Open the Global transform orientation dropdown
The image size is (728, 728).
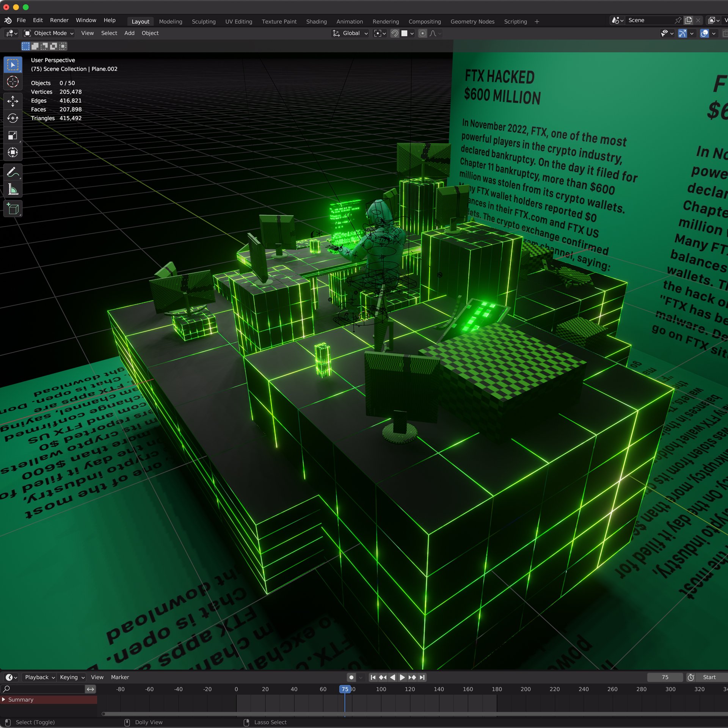[x=350, y=33]
